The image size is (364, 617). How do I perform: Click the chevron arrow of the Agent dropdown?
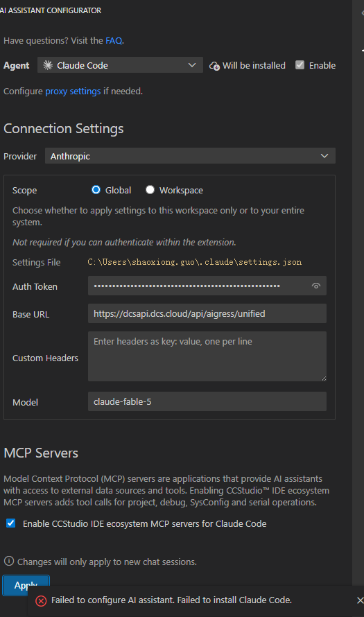[x=192, y=65]
